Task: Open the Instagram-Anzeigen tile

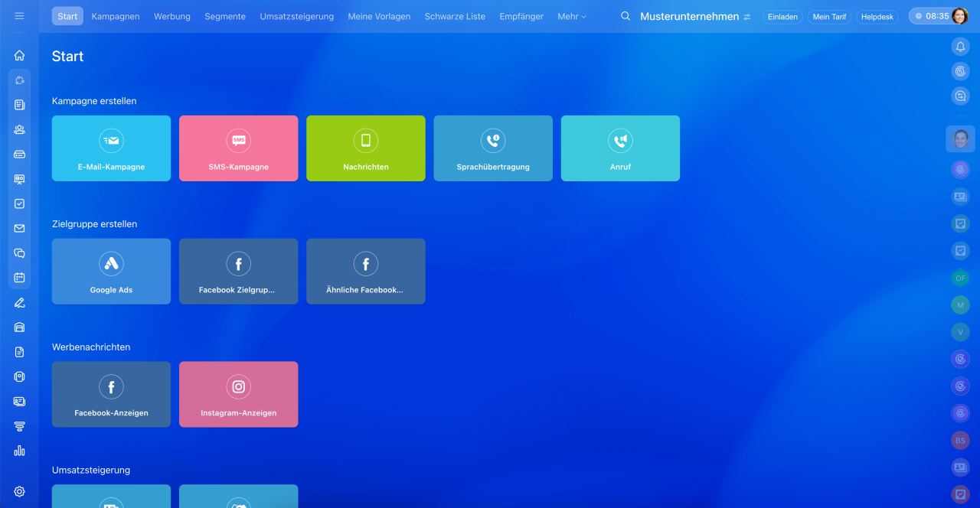Action: (x=239, y=394)
